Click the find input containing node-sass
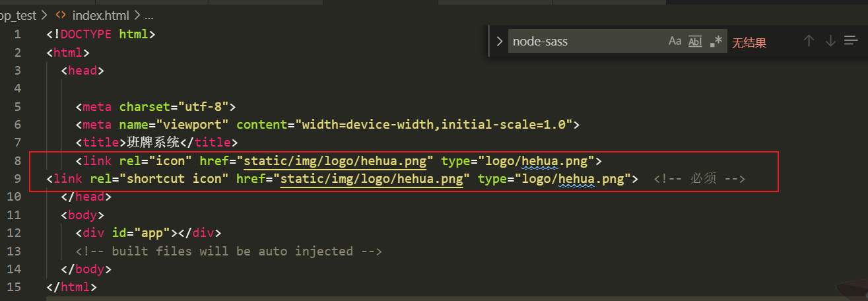 click(x=586, y=41)
